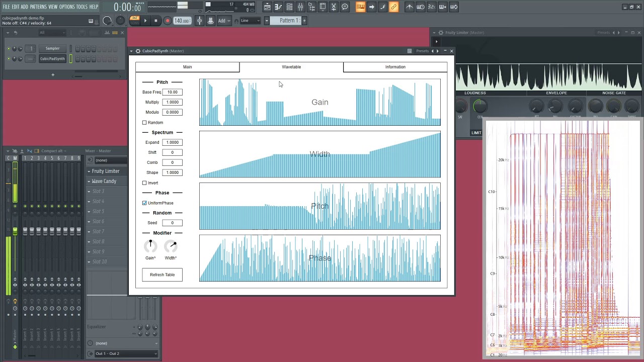Open Fruity Limiter plugin options gear
Screen dimensions: 644x362
441,33
